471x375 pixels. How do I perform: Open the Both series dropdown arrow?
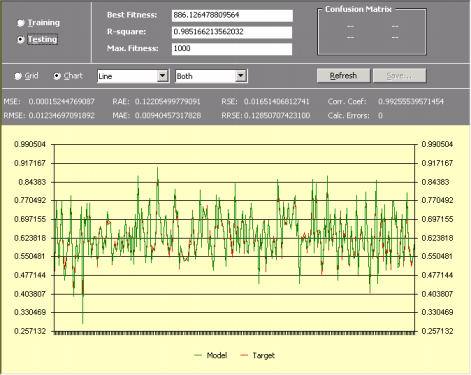[241, 76]
